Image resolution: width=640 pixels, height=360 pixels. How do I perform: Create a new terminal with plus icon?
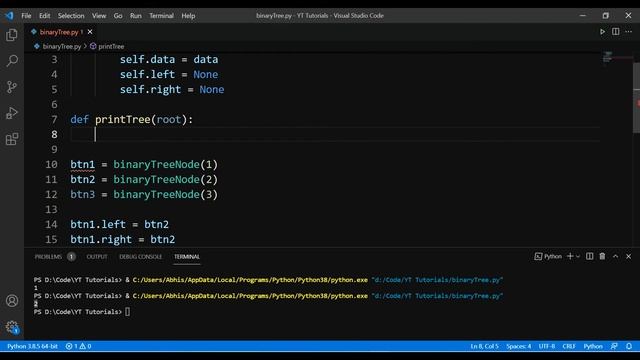[570, 256]
